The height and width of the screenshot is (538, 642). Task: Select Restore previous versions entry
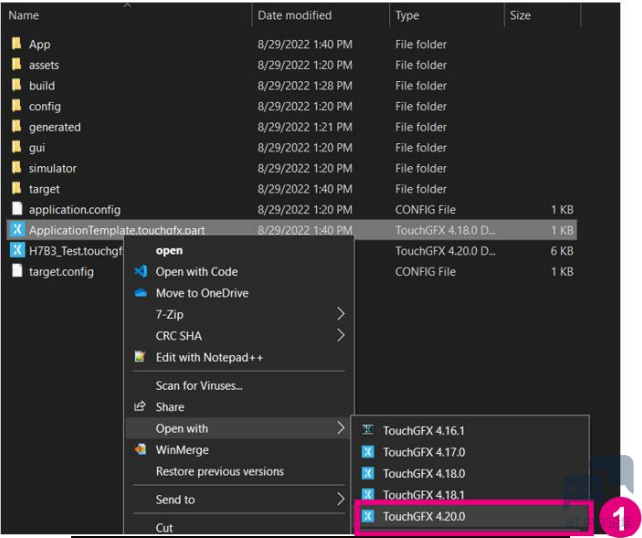click(239, 471)
